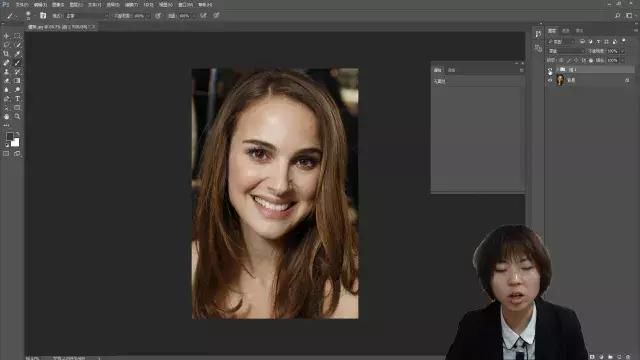640x360 pixels.
Task: Select the Clone Stamp tool
Action: point(6,72)
